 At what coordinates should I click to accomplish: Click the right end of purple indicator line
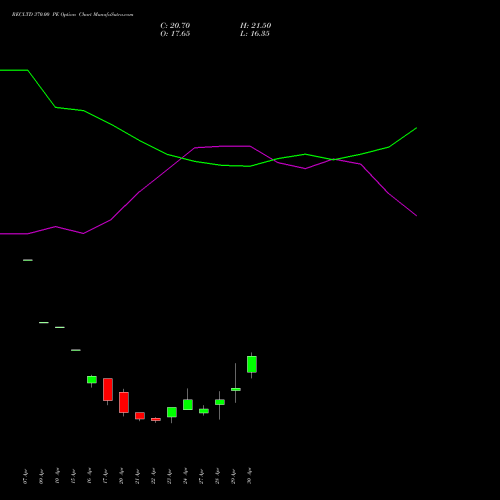click(416, 216)
